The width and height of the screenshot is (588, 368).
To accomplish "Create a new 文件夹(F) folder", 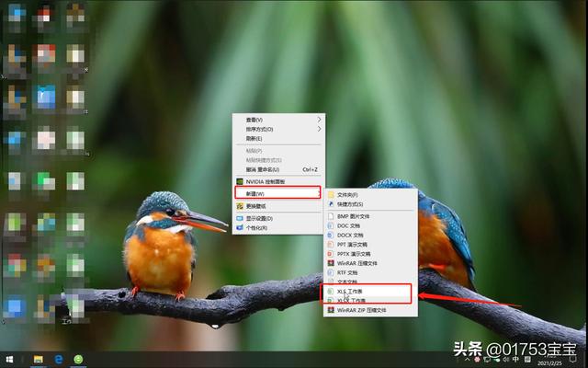I will pos(346,195).
